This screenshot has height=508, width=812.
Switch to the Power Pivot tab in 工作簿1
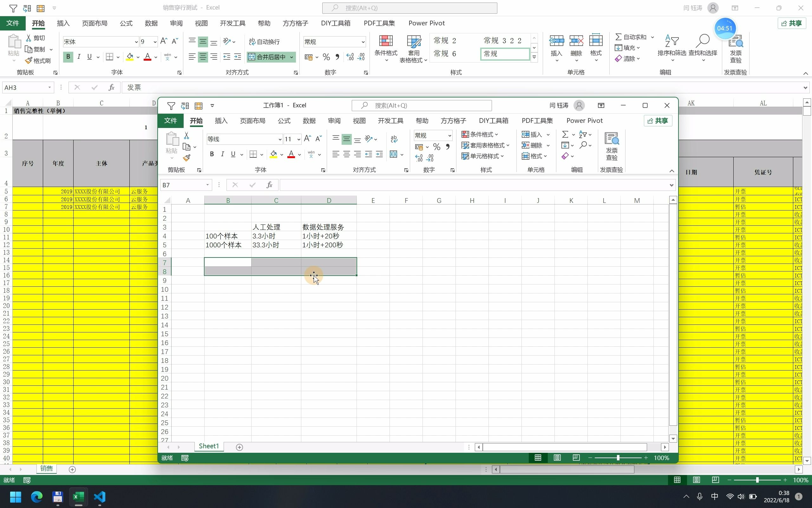(x=585, y=121)
